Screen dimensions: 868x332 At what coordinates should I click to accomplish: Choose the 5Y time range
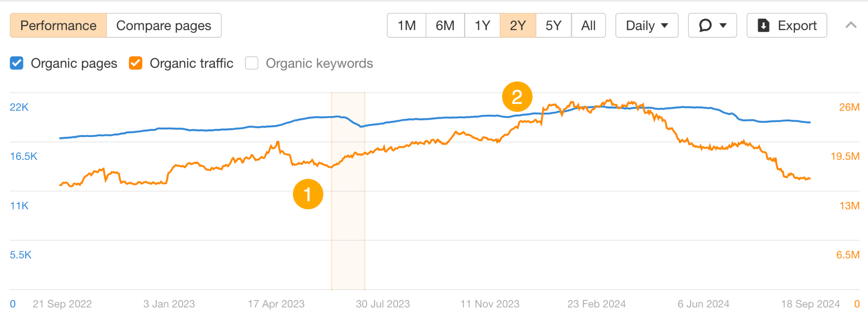pos(554,25)
